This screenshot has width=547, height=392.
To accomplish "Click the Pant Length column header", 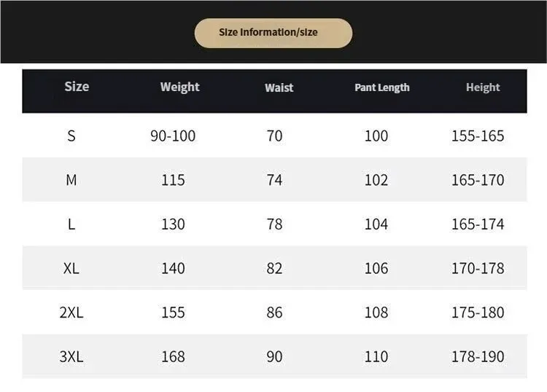I will [x=382, y=87].
